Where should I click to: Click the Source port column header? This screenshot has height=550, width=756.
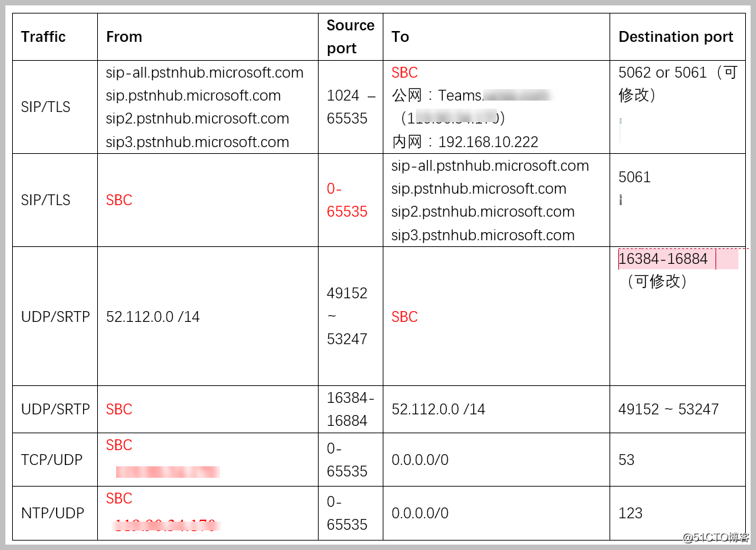(x=350, y=36)
